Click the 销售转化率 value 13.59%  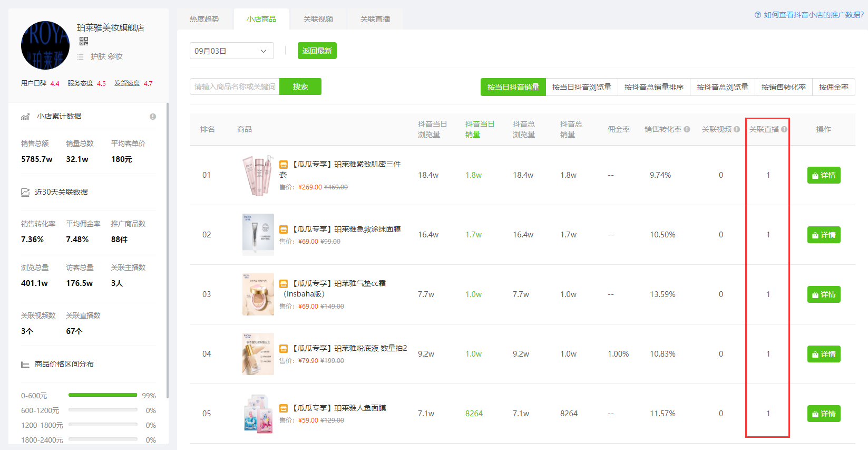(662, 294)
